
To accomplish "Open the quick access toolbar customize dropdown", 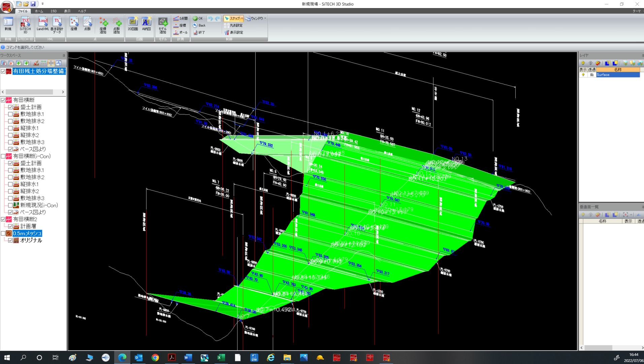I will [42, 4].
